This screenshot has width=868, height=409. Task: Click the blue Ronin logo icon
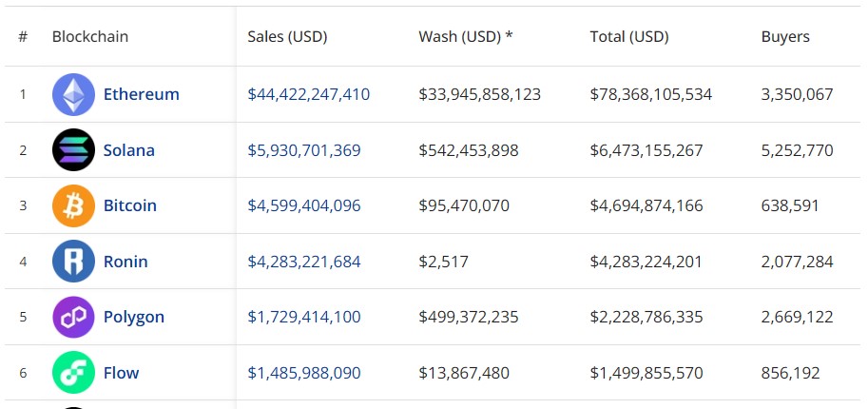click(x=73, y=262)
